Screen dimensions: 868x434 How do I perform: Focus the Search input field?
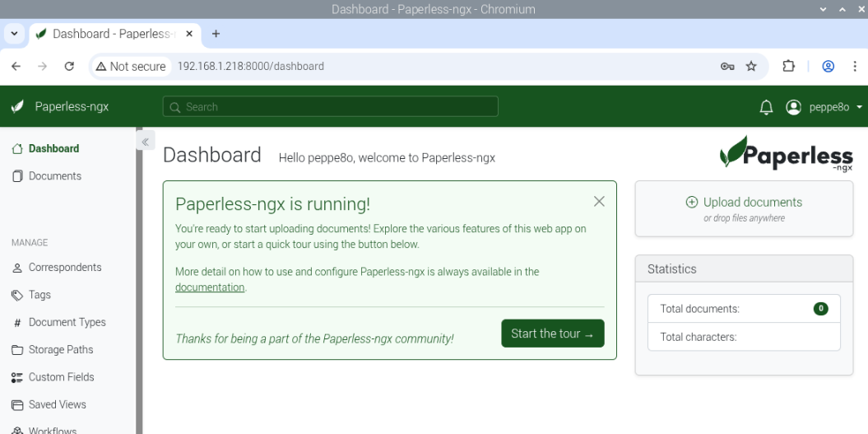click(331, 106)
